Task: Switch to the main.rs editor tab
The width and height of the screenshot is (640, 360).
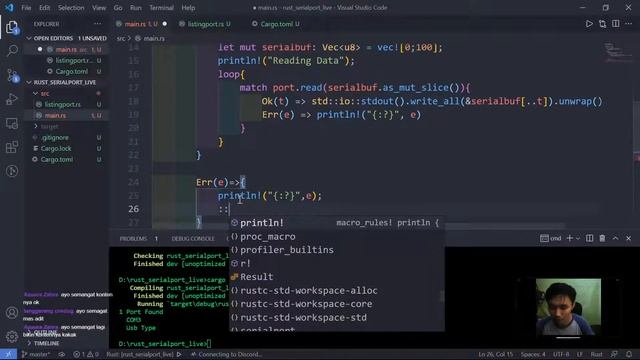Action: point(141,24)
